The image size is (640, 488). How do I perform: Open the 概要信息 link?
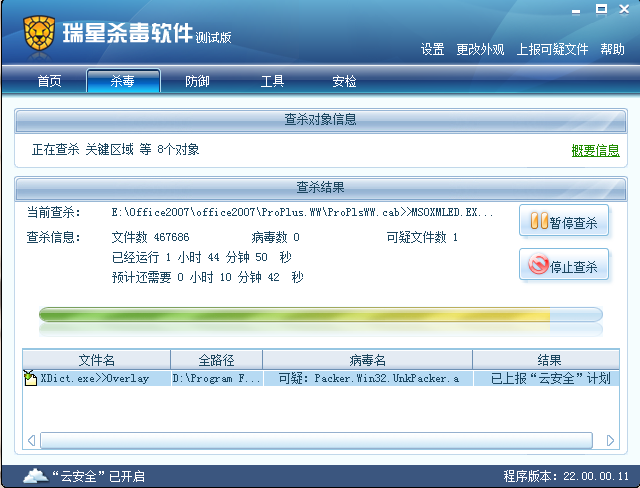tap(596, 151)
